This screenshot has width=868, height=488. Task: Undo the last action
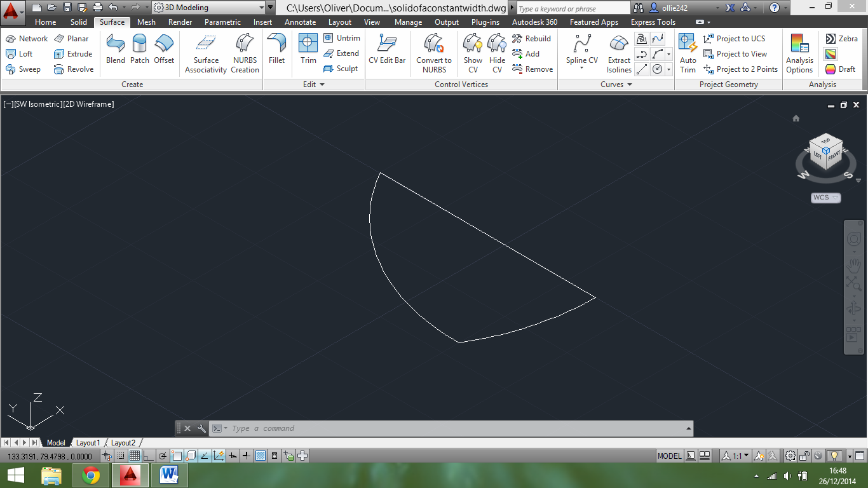(x=113, y=8)
